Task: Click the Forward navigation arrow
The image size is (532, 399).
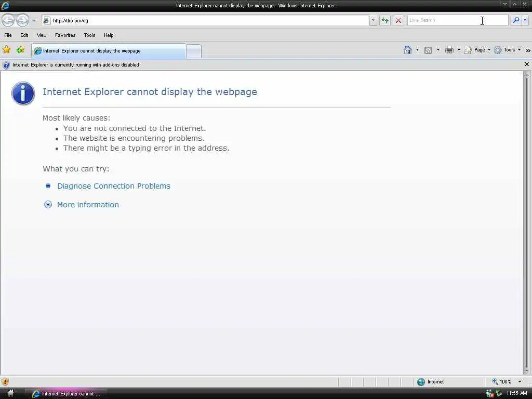Action: (23, 20)
